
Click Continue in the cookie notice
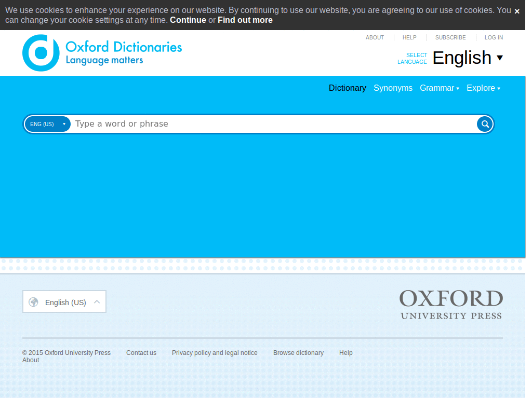188,20
